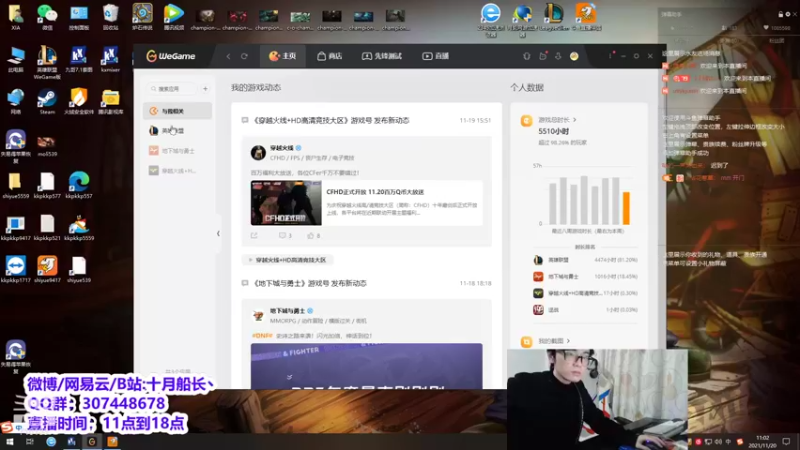Screen dimensions: 800x450
Task: Open the 地下城与勇士 account name
Action: click(x=287, y=311)
